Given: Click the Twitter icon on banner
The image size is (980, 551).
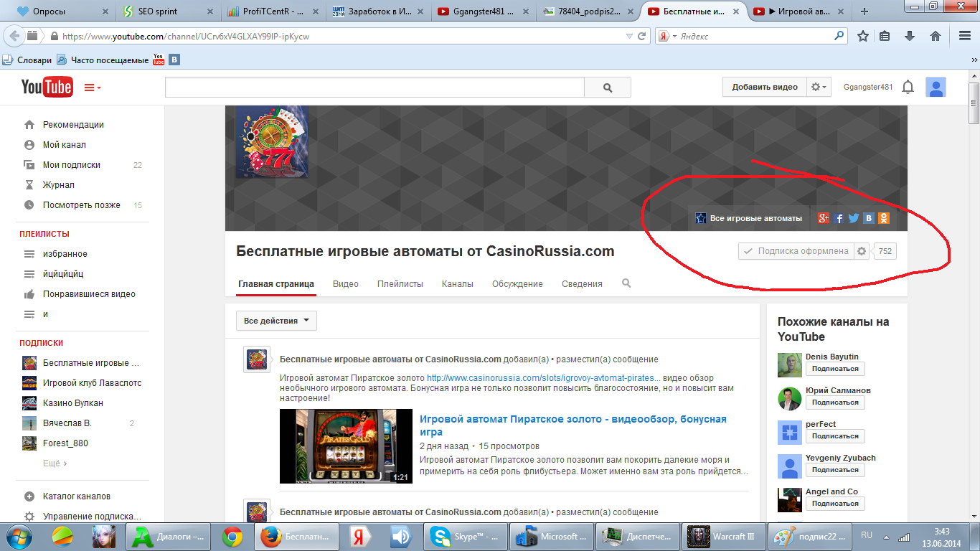Looking at the screenshot, I should [854, 218].
